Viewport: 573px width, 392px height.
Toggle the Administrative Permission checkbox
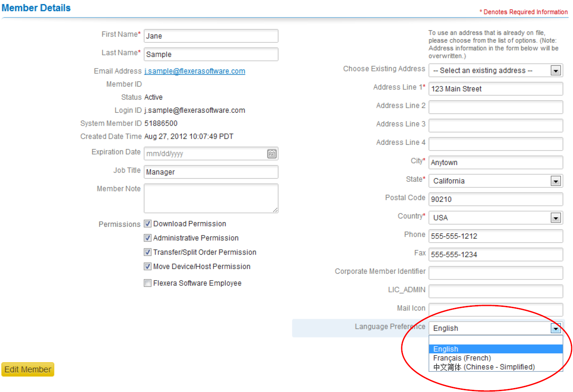(x=148, y=238)
